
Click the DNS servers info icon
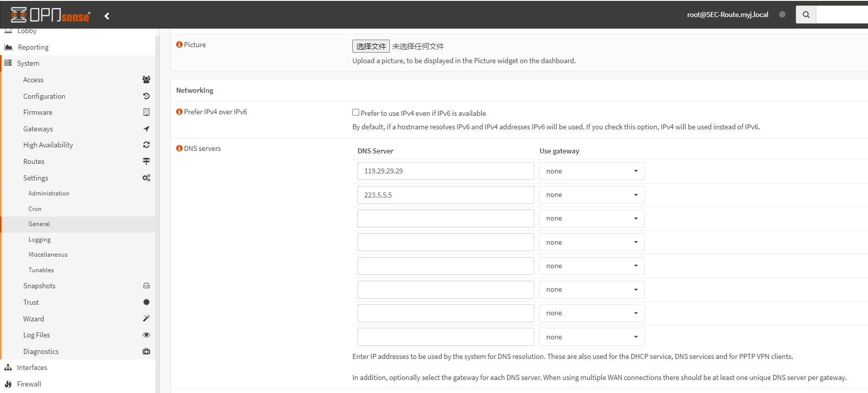tap(179, 148)
